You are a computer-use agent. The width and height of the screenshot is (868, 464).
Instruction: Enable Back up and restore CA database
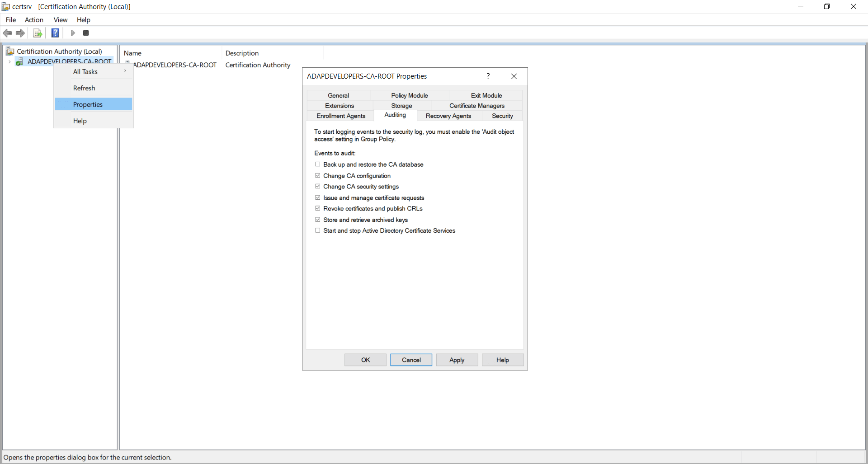pyautogui.click(x=318, y=164)
